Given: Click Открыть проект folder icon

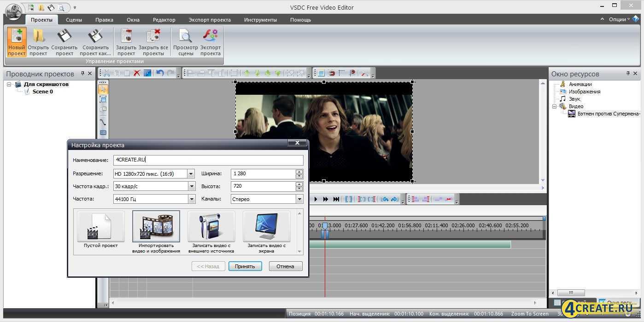Looking at the screenshot, I should [38, 36].
